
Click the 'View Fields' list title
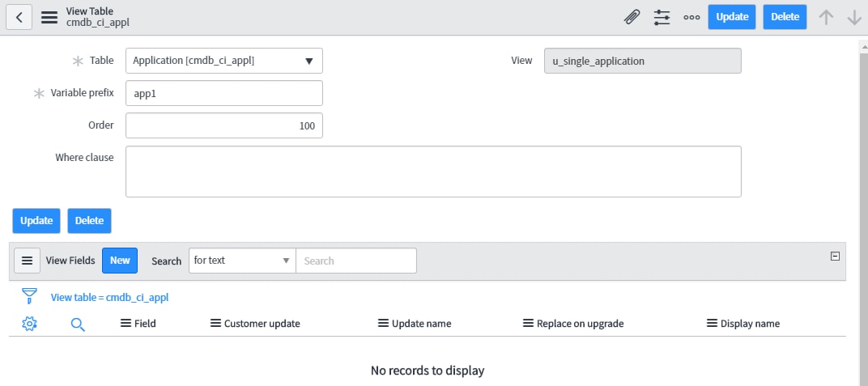coord(70,261)
